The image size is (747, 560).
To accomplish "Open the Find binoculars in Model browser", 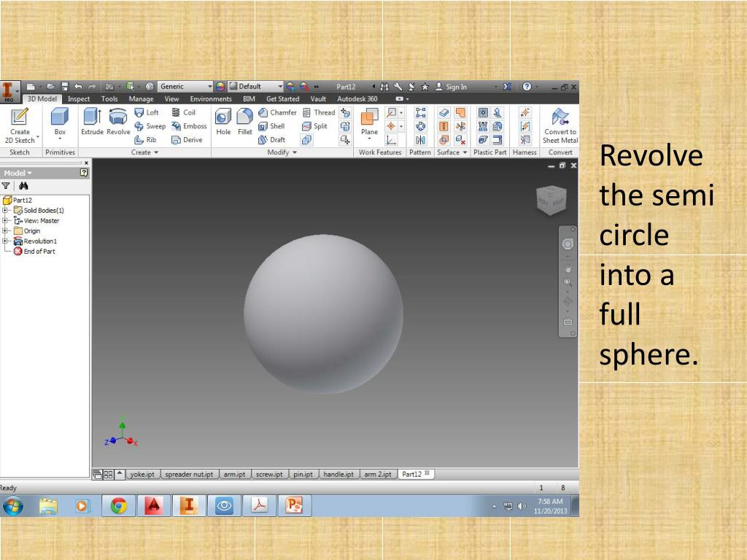I will click(23, 186).
